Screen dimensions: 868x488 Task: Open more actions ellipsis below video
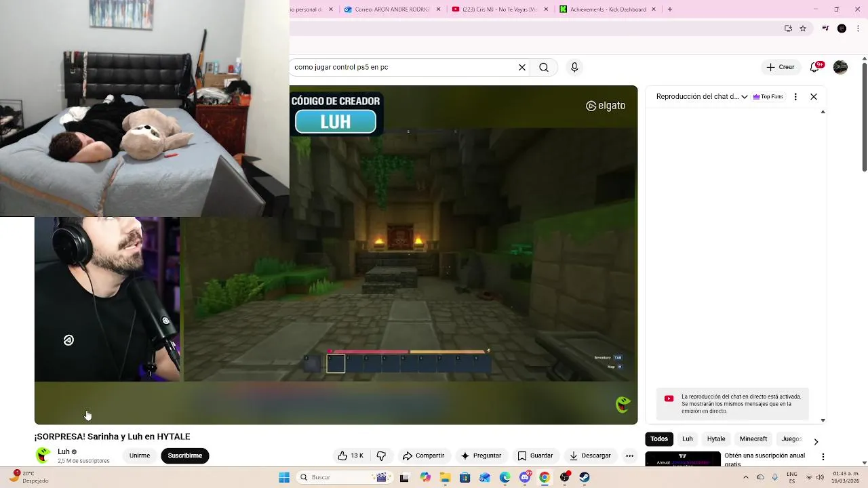[x=629, y=455]
